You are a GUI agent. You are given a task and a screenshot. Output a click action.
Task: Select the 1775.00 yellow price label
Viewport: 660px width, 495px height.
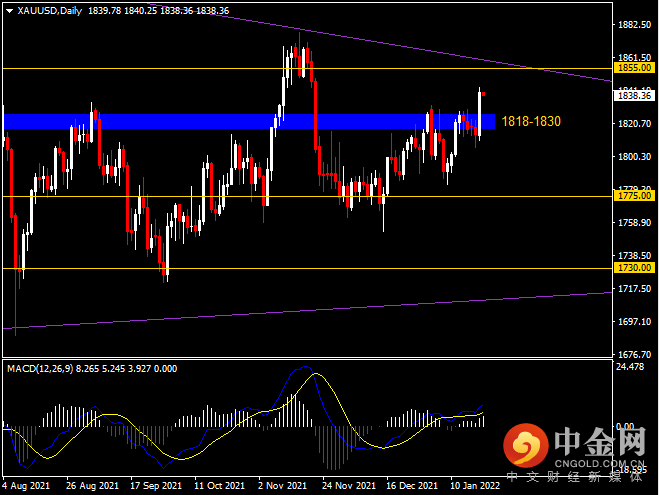[x=635, y=196]
